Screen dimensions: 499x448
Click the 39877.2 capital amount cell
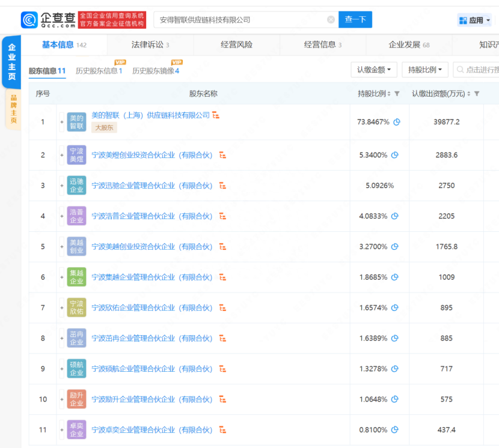(x=447, y=122)
